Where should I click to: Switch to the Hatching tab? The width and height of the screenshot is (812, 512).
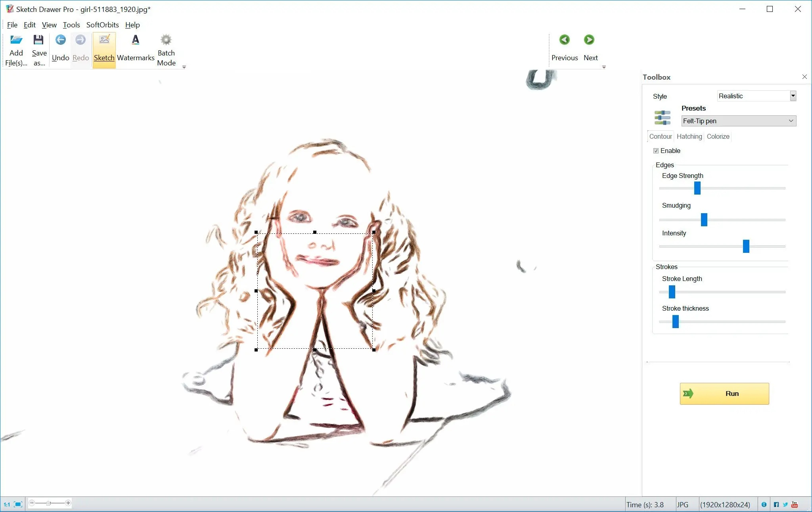pos(689,136)
